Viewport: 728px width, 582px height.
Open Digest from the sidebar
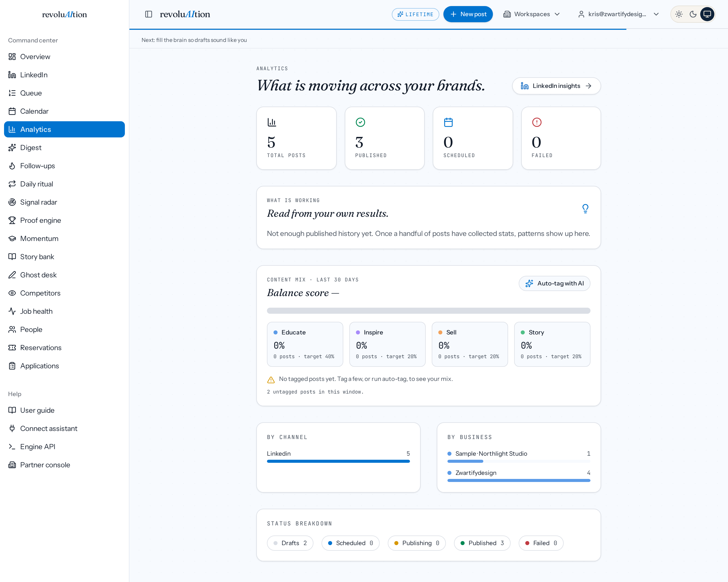pyautogui.click(x=64, y=148)
